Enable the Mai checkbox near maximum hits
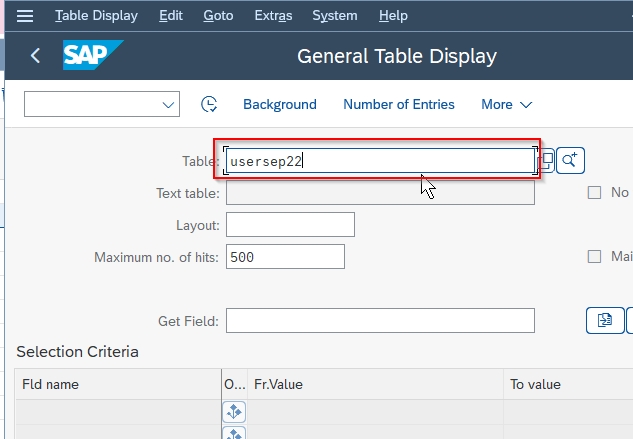The height and width of the screenshot is (439, 633). pos(594,256)
